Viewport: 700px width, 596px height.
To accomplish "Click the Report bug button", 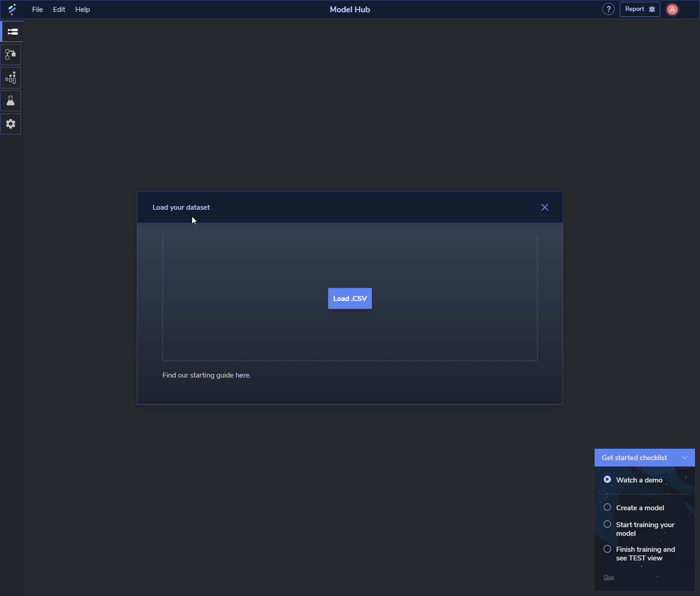I will pyautogui.click(x=640, y=9).
